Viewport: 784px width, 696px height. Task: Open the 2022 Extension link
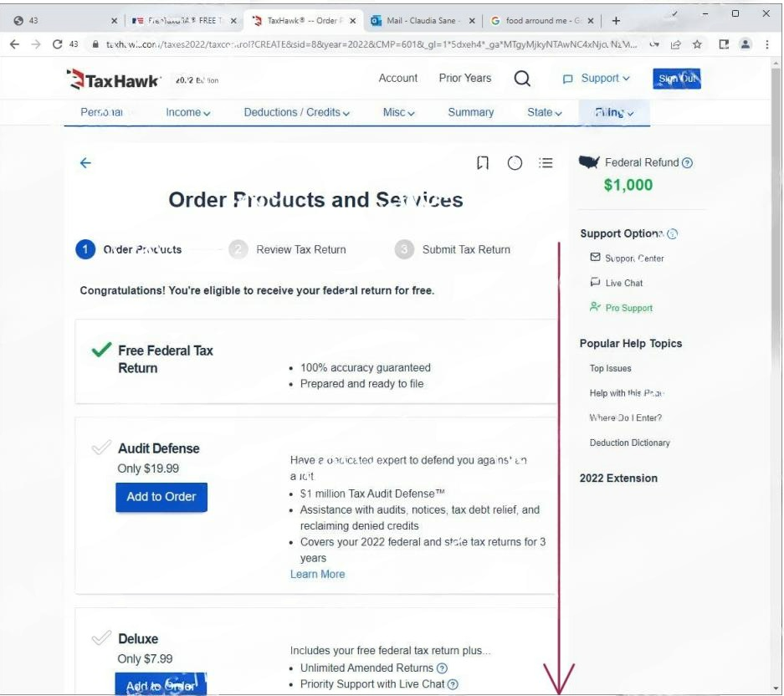tap(618, 478)
